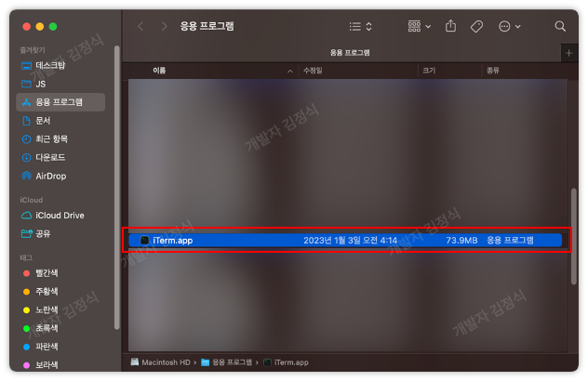This screenshot has height=381, width=588.
Task: Open AirDrop in the sidebar
Action: (x=60, y=176)
